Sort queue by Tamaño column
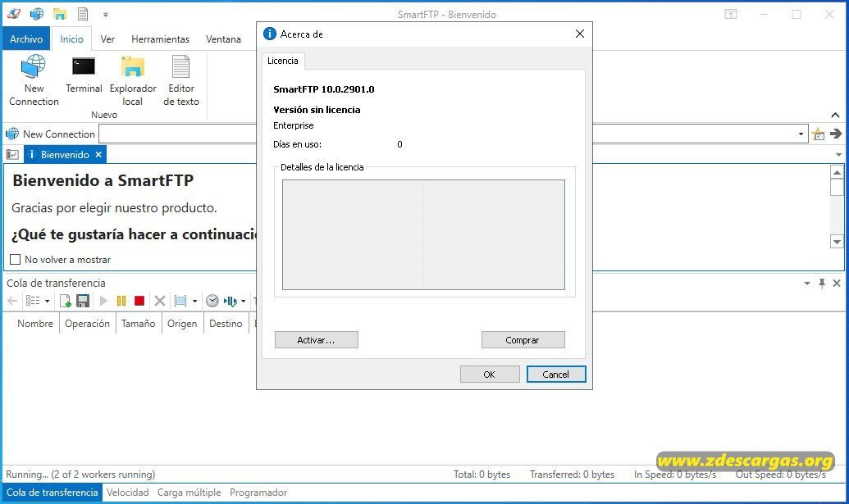 click(138, 324)
